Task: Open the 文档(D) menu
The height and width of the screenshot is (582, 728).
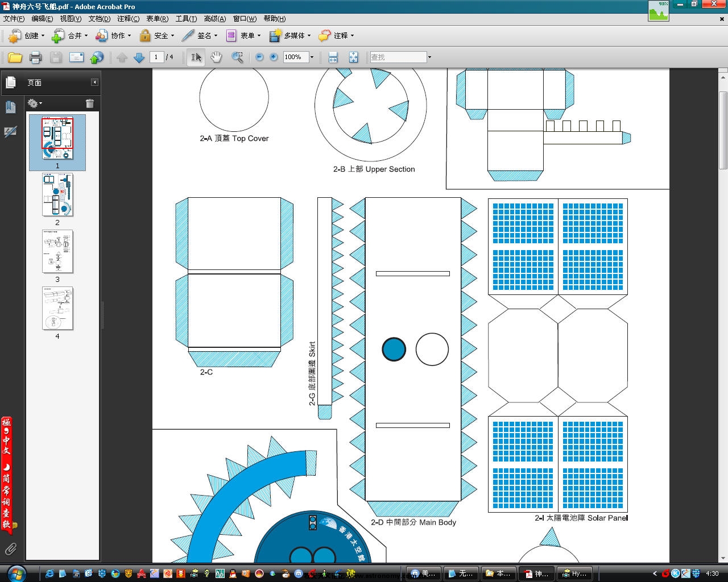Action: 100,19
